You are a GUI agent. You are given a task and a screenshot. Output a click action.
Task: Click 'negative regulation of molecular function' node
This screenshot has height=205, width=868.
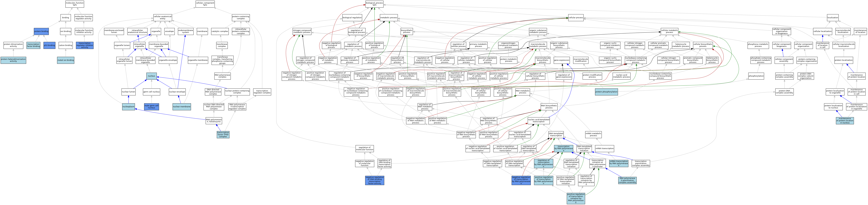(365, 163)
